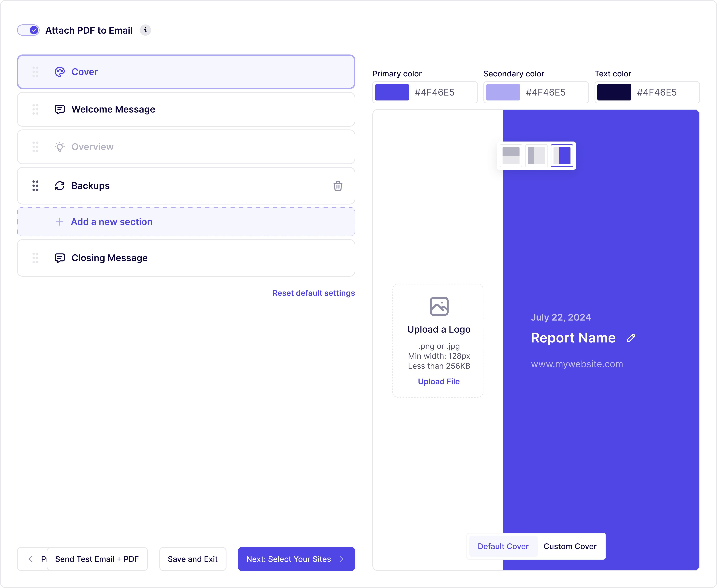
Task: Open the Primary color swatch picker
Action: pos(392,93)
